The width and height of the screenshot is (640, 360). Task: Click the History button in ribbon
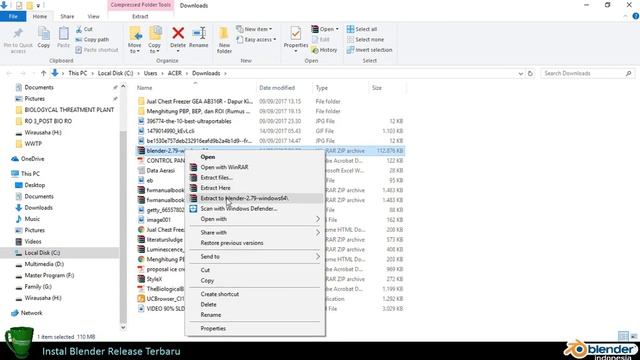click(324, 50)
